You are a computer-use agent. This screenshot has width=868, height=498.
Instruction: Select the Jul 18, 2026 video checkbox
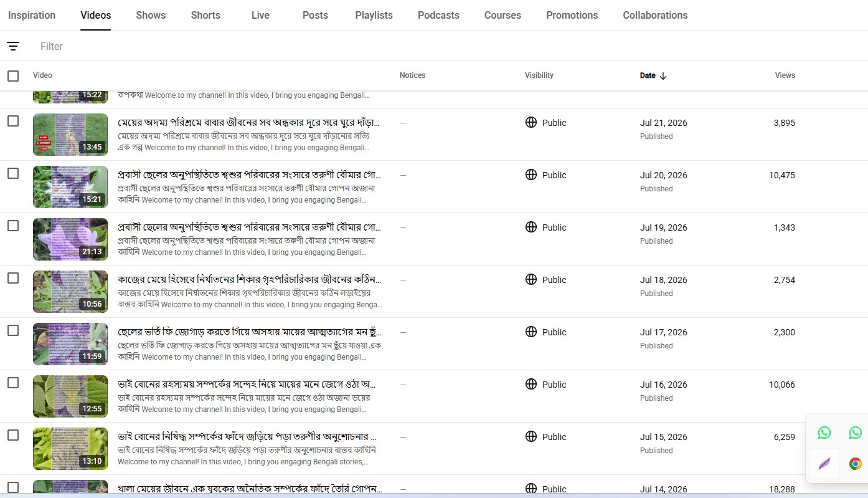[x=13, y=278]
